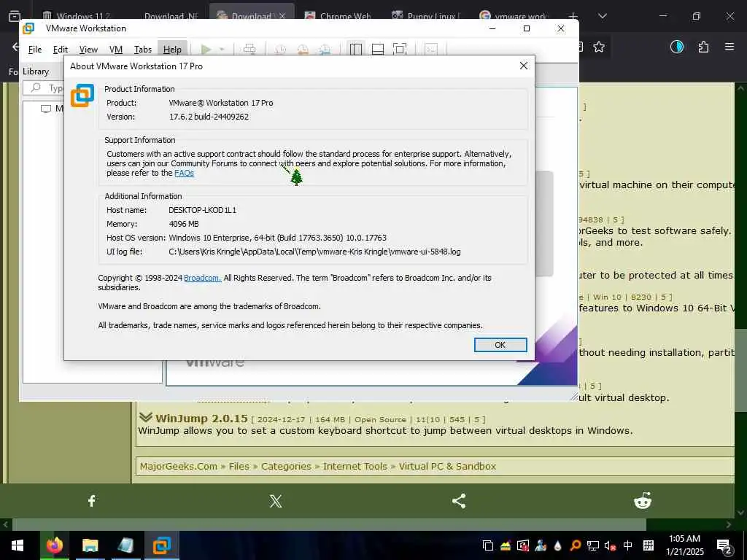Click the UI log file path text
747x560 pixels.
pos(314,252)
